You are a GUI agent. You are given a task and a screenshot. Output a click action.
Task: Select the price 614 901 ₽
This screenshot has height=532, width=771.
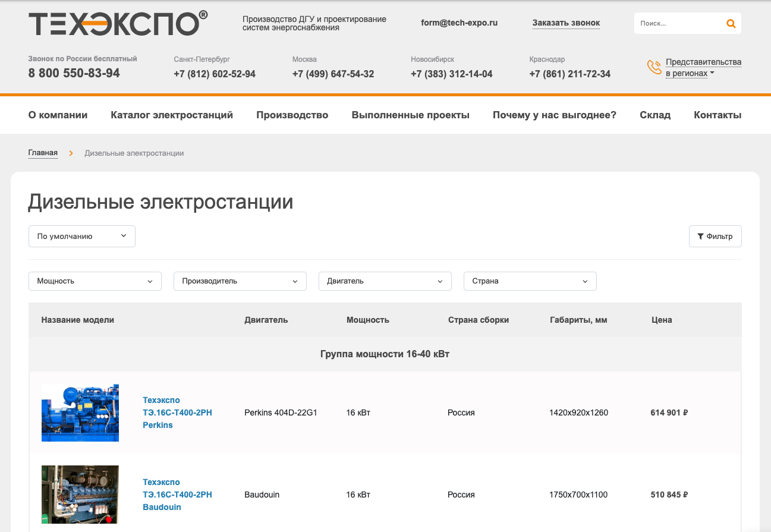(669, 413)
